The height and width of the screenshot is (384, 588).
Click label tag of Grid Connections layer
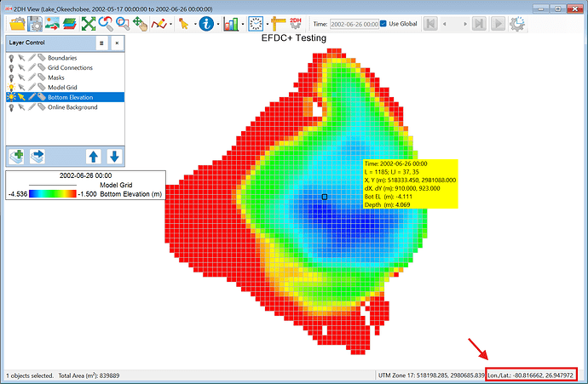[x=42, y=68]
